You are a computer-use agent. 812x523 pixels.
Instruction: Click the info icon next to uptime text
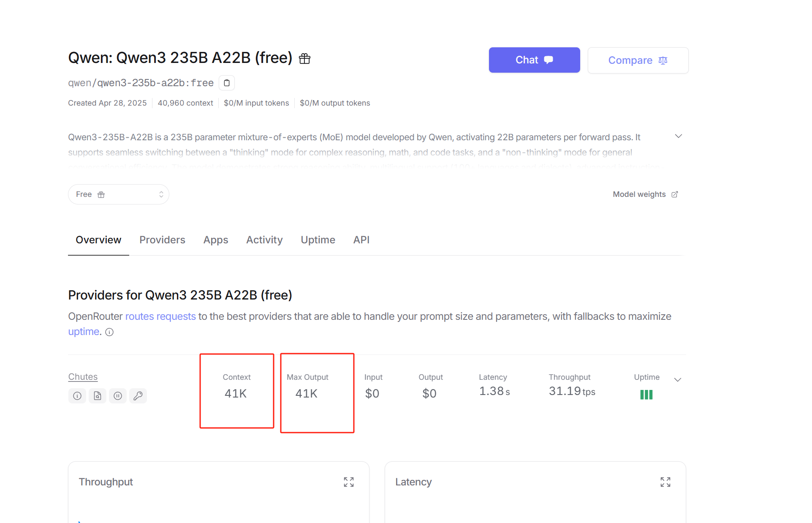[109, 332]
